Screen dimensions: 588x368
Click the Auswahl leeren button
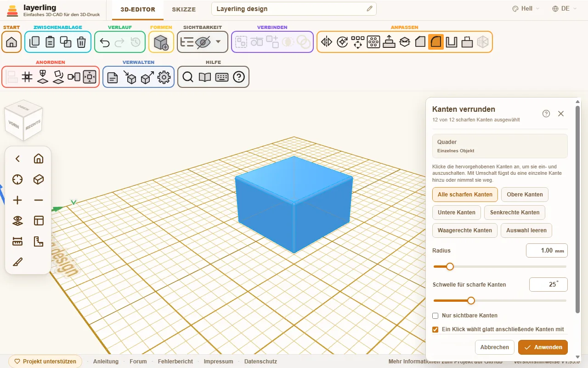point(526,230)
